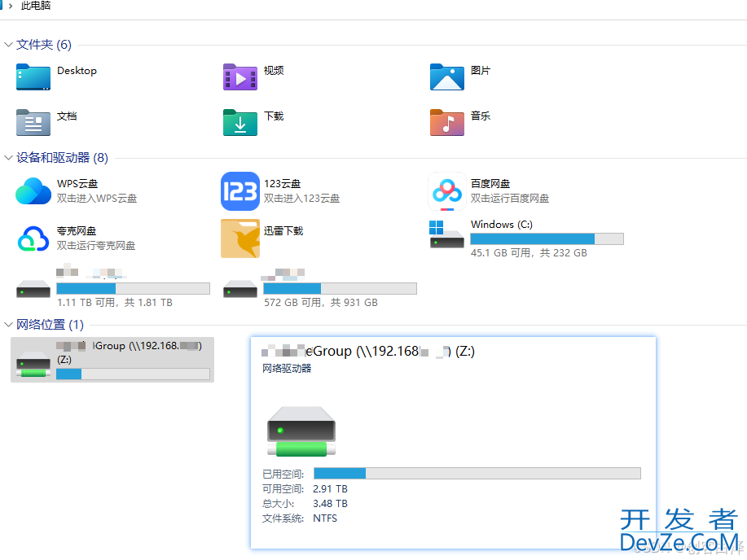Screen dimensions: 747x560
Task: Click 此电脑 in the address bar
Action: pos(36,6)
